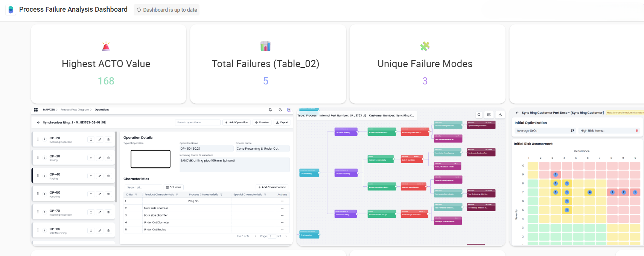
Task: Click the siren icon on Highest ACTO card
Action: 106,46
